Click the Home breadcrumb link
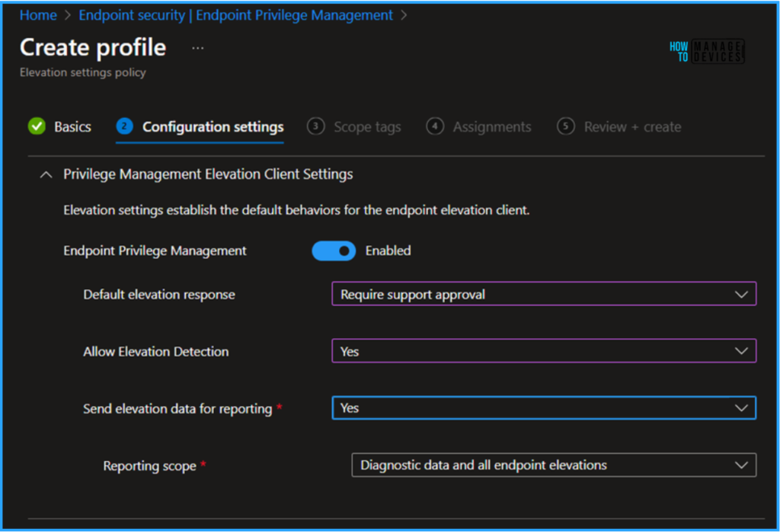 pyautogui.click(x=38, y=15)
